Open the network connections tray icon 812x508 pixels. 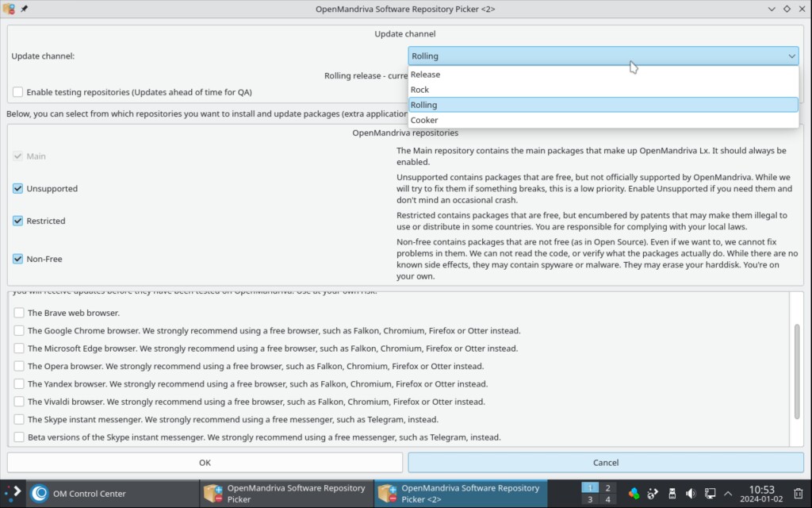pyautogui.click(x=710, y=494)
